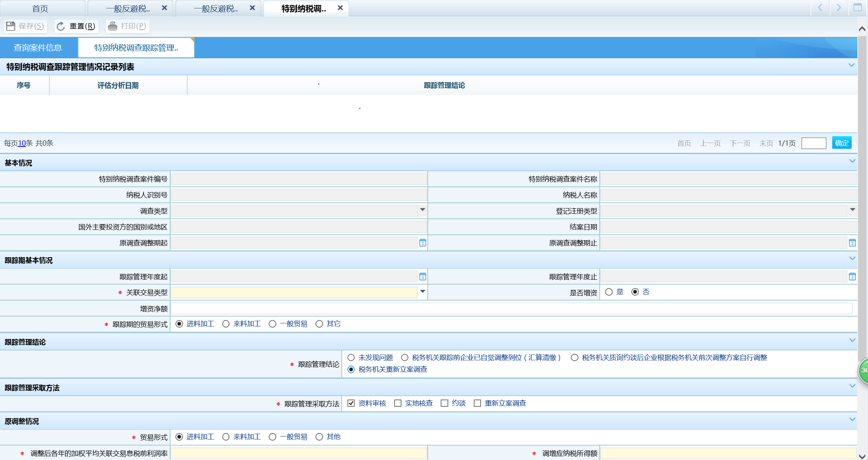868x460 pixels.
Task: Close the second 一般反避税 tab
Action: (252, 8)
